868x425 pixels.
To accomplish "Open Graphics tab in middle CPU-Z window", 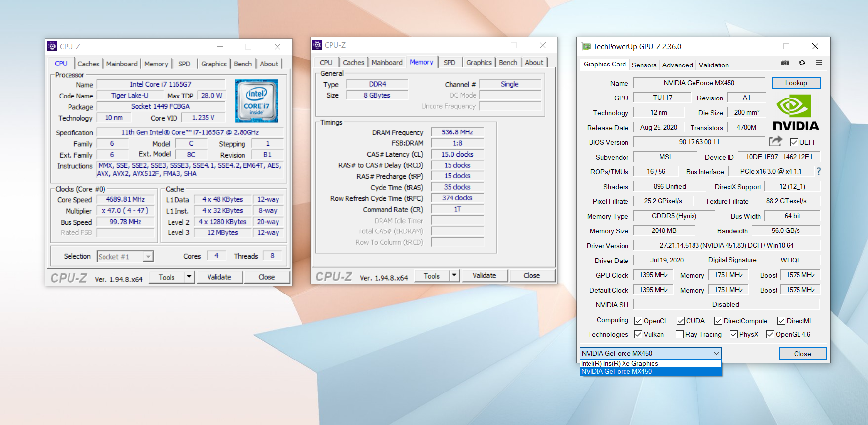I will [x=479, y=63].
